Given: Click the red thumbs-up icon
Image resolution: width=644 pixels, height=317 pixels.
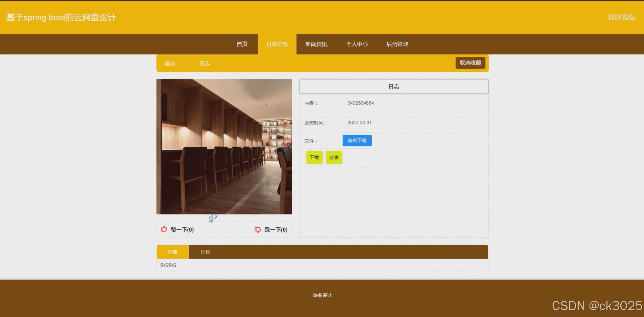Looking at the screenshot, I should tap(164, 229).
